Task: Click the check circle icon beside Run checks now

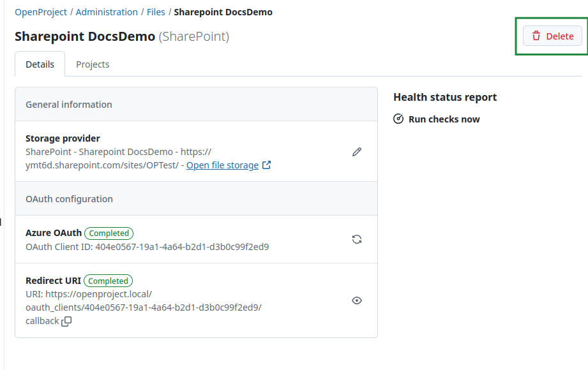Action: point(398,119)
